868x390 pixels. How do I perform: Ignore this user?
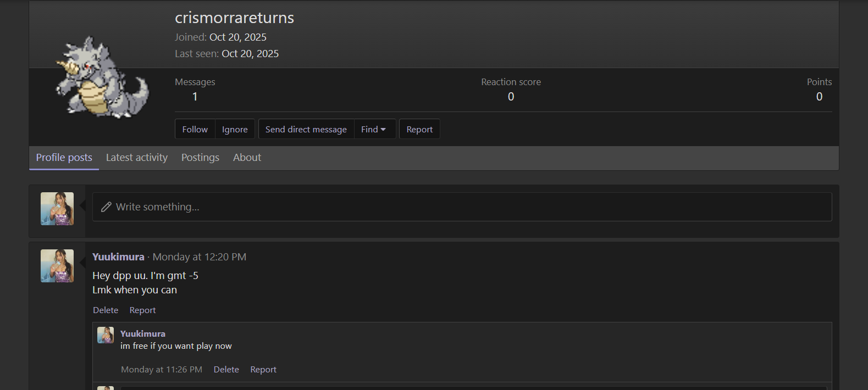pyautogui.click(x=235, y=129)
